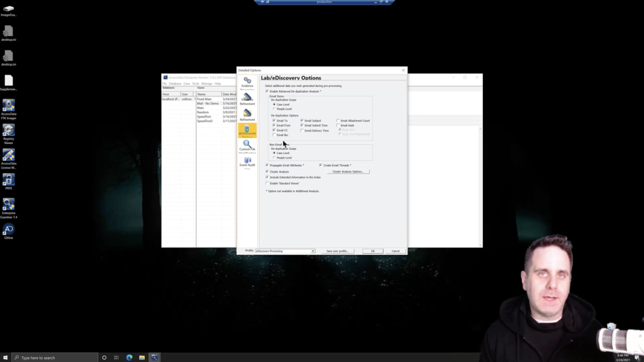644x362 pixels.
Task: Open the Event Audit Log sidebar section
Action: click(247, 163)
